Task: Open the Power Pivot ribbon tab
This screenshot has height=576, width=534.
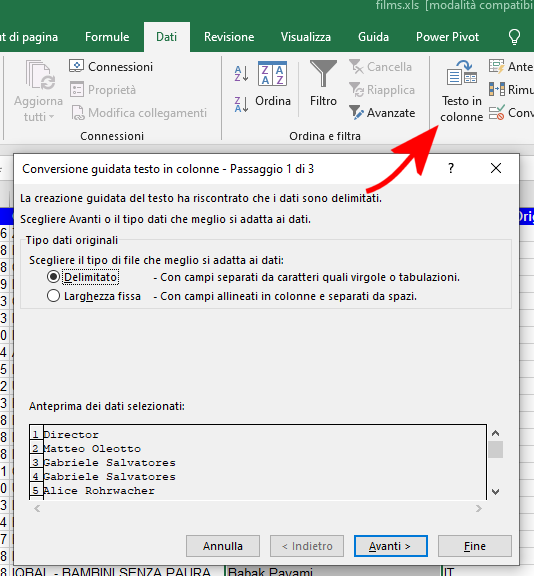Action: (447, 37)
